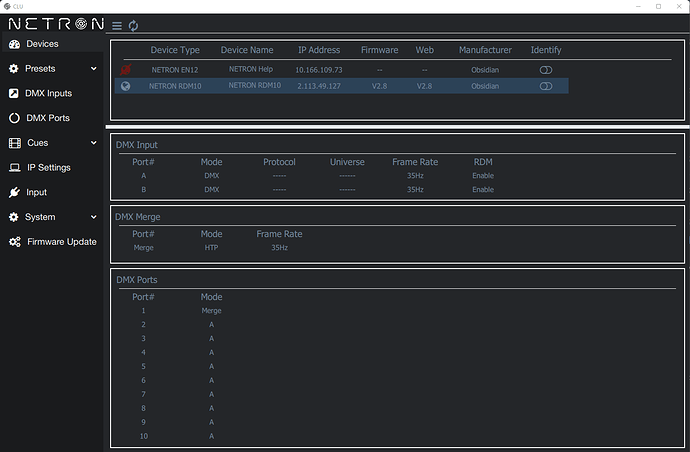This screenshot has width=690, height=452.
Task: Click the DMX Input section title
Action: pos(136,145)
